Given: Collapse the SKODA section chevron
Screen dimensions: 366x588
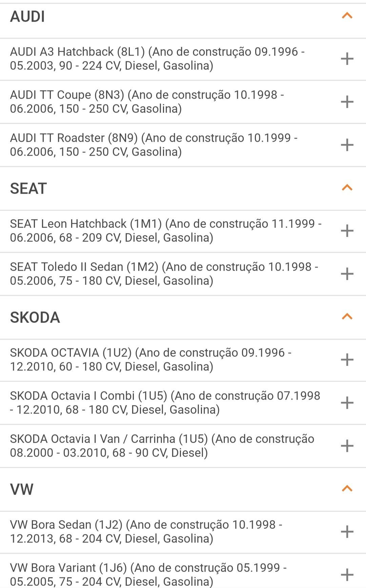Looking at the screenshot, I should coord(347,317).
